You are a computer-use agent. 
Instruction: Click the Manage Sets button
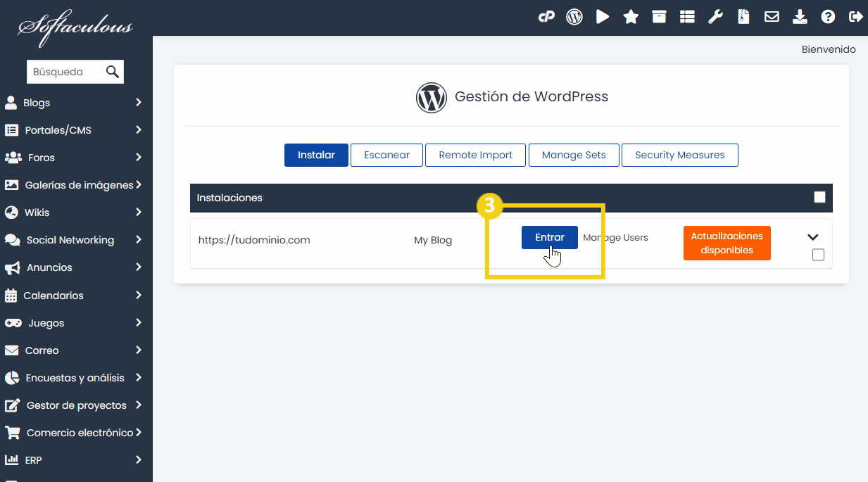tap(574, 155)
